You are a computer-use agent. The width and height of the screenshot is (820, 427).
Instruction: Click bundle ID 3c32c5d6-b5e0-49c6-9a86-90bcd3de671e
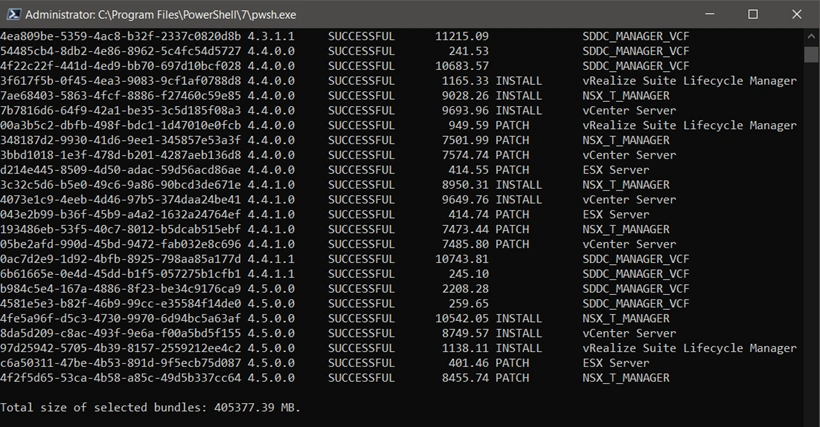point(121,184)
